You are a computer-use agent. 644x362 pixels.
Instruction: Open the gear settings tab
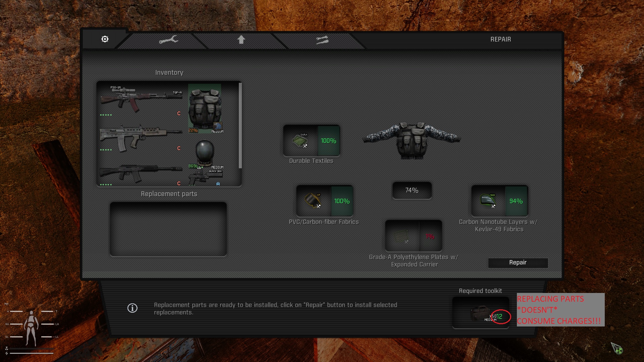click(105, 39)
